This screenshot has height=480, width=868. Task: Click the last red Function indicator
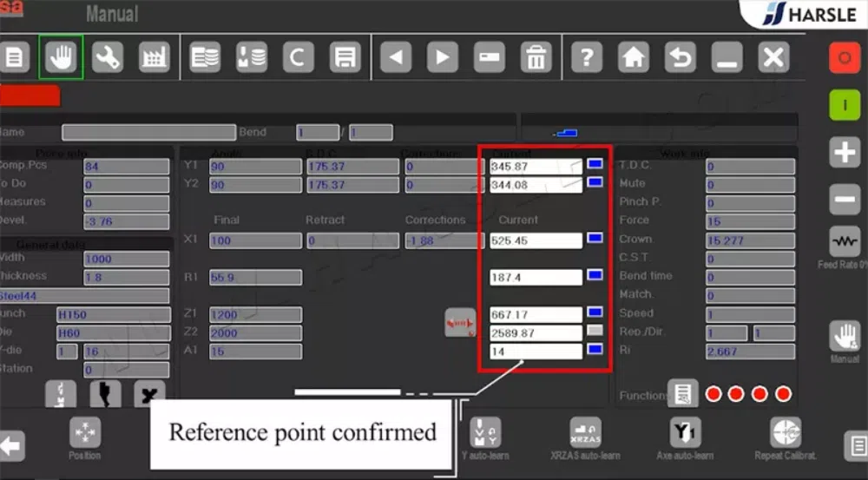click(783, 394)
